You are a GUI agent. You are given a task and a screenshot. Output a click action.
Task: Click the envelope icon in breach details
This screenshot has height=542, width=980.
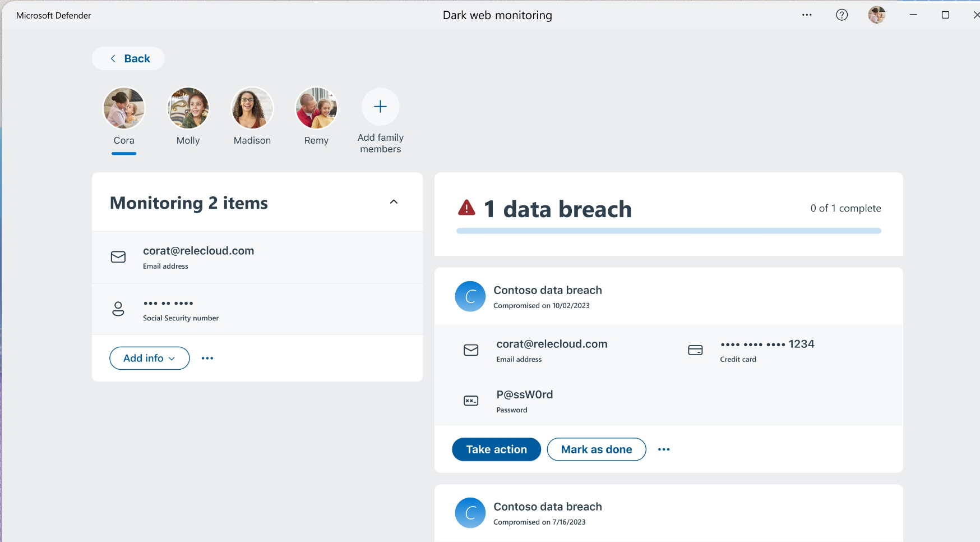point(471,350)
